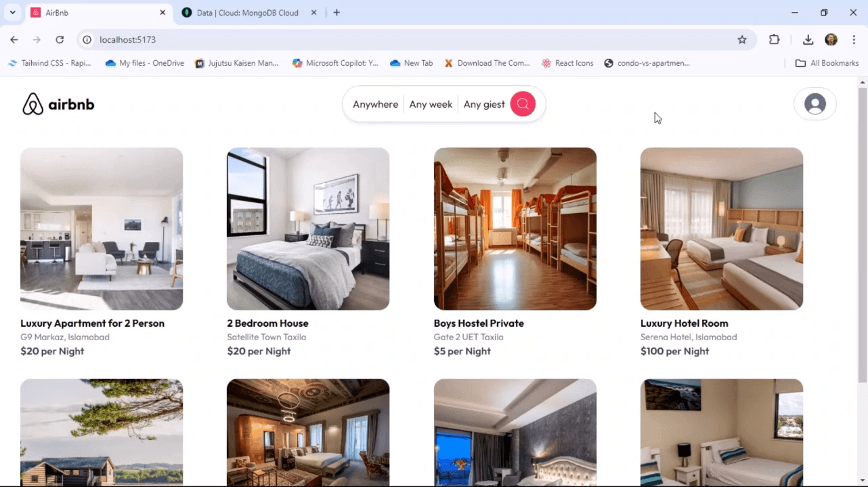Image resolution: width=868 pixels, height=487 pixels.
Task: Expand the tab search dropdown arrow
Action: click(x=12, y=13)
